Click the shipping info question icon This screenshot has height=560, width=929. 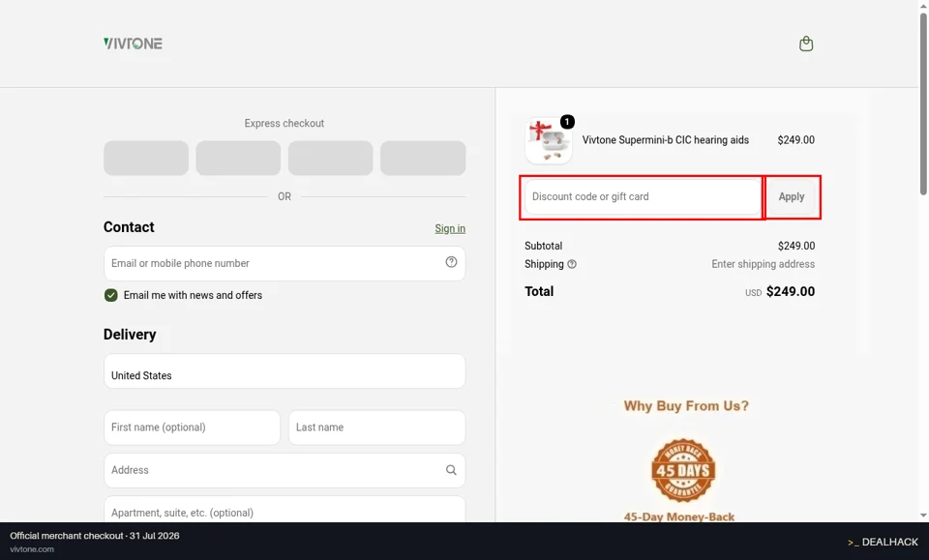point(572,265)
